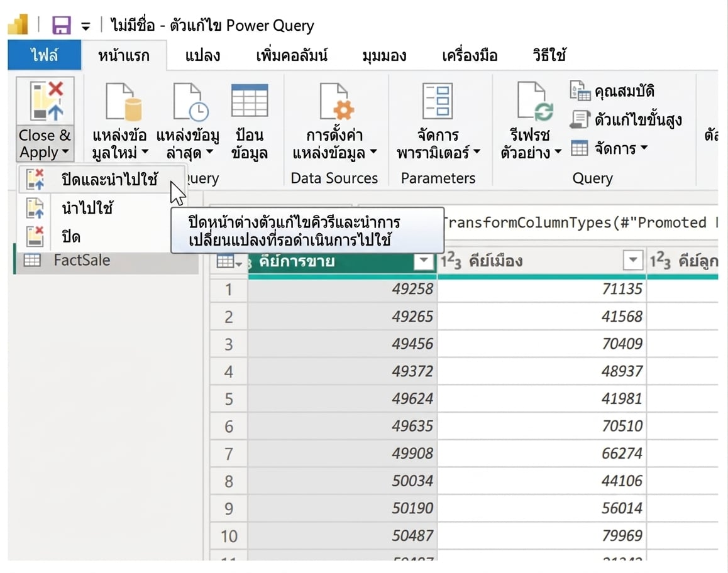Open the table corner menu icon
Screen dimensions: 728x573
click(229, 262)
